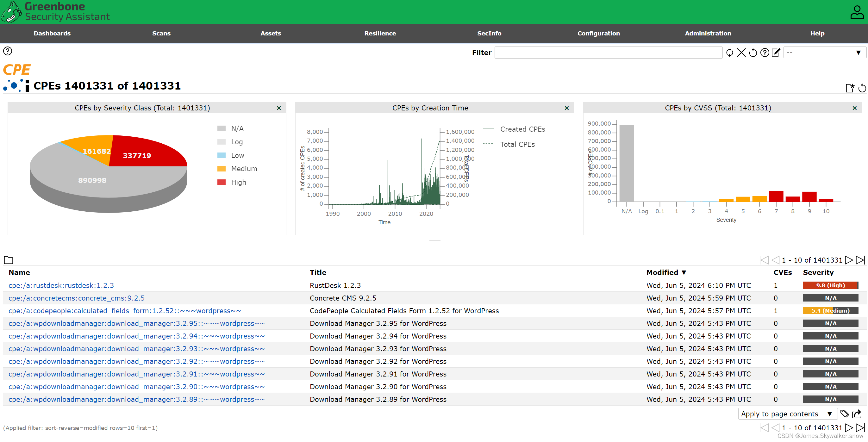
Task: Open the Configuration menu
Action: coord(598,33)
